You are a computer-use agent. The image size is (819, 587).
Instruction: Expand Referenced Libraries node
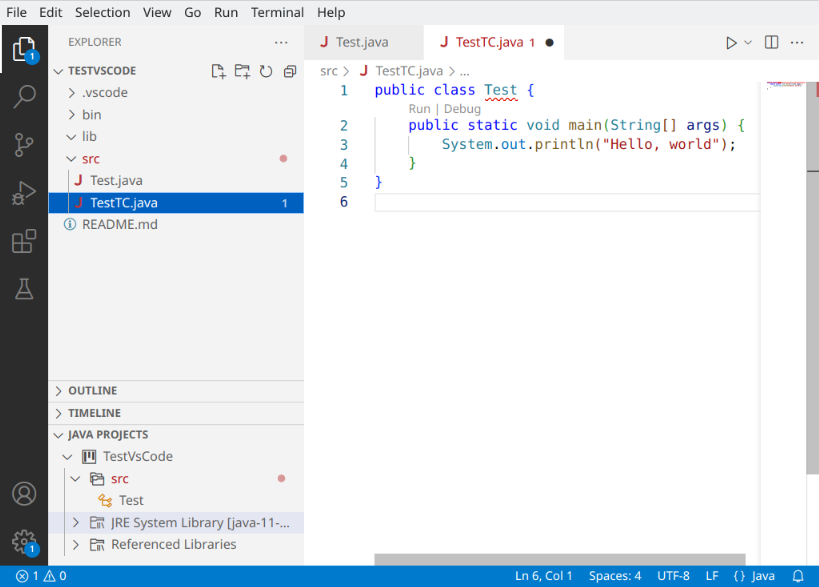coord(76,545)
